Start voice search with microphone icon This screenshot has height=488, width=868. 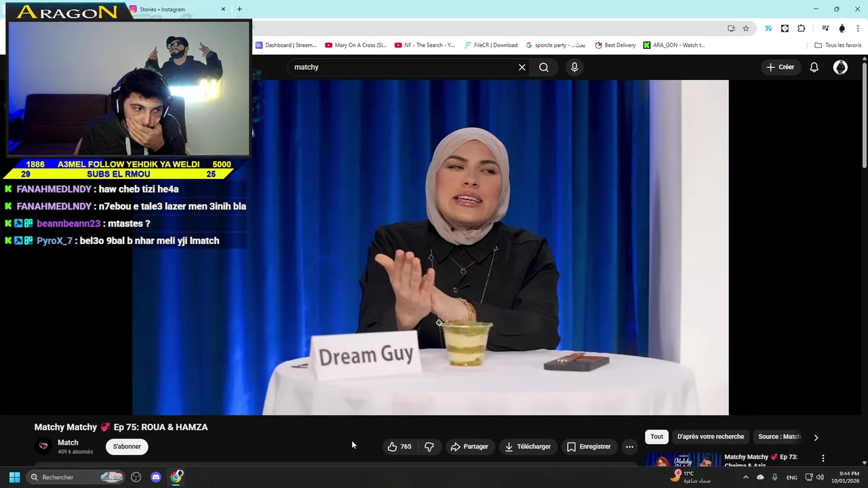(x=574, y=67)
